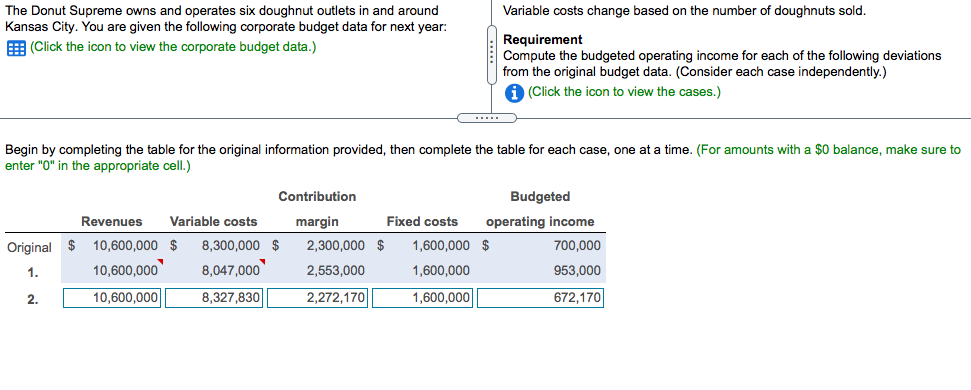Click the Original row label
This screenshot has height=390, width=971.
pyautogui.click(x=29, y=248)
